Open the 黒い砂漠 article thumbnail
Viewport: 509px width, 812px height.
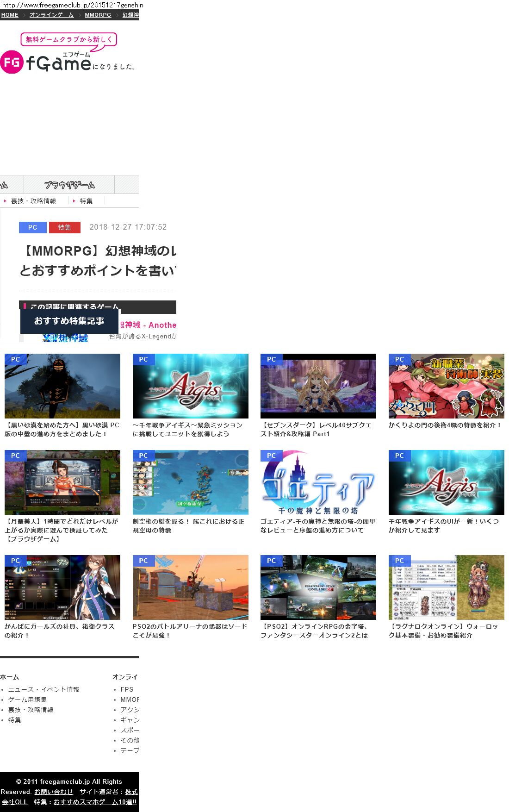point(62,386)
